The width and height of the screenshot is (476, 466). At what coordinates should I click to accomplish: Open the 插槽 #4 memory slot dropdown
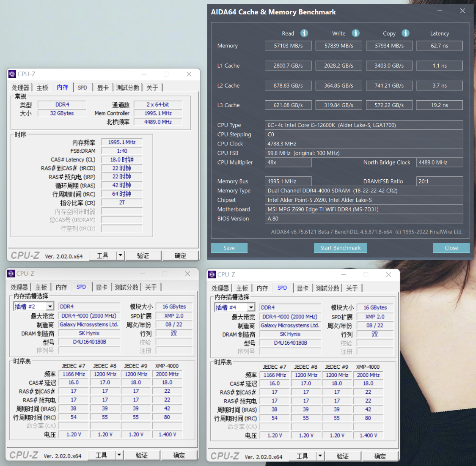coord(251,307)
